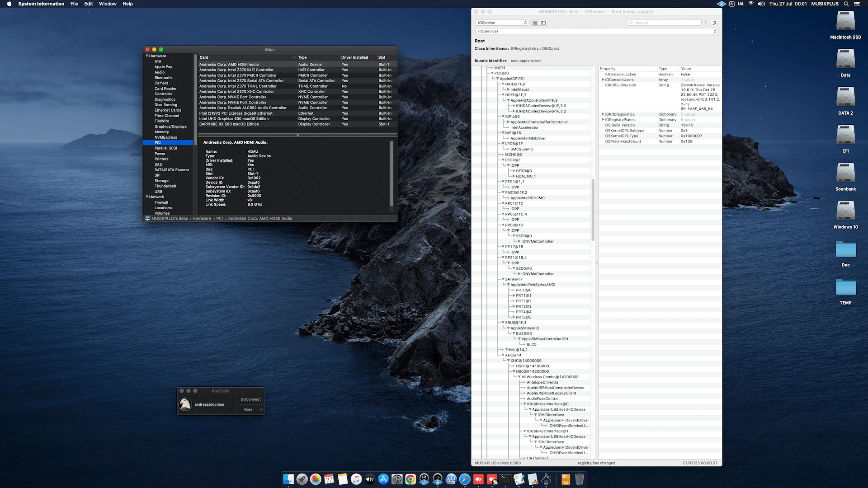Open Window menu in menu bar

108,4
